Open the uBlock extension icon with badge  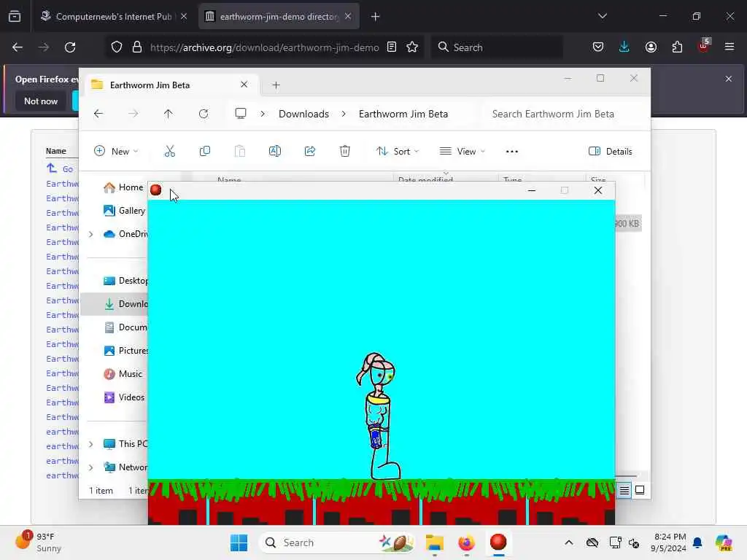[704, 46]
